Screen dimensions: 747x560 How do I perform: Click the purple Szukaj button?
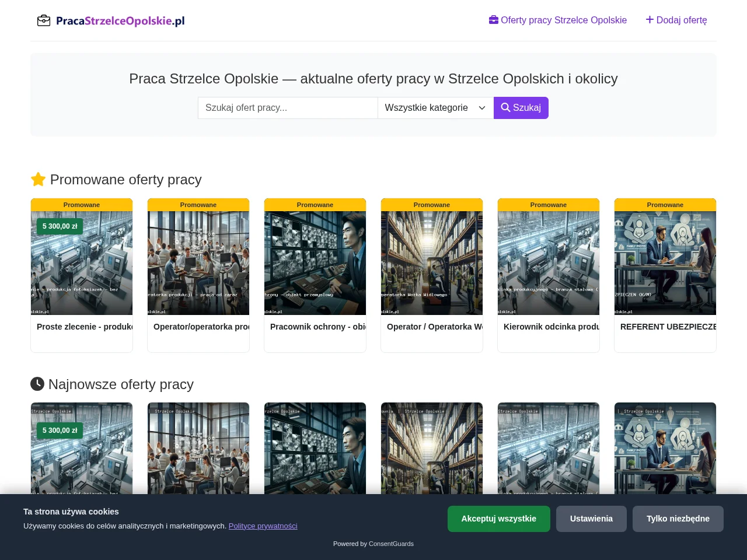(x=521, y=108)
